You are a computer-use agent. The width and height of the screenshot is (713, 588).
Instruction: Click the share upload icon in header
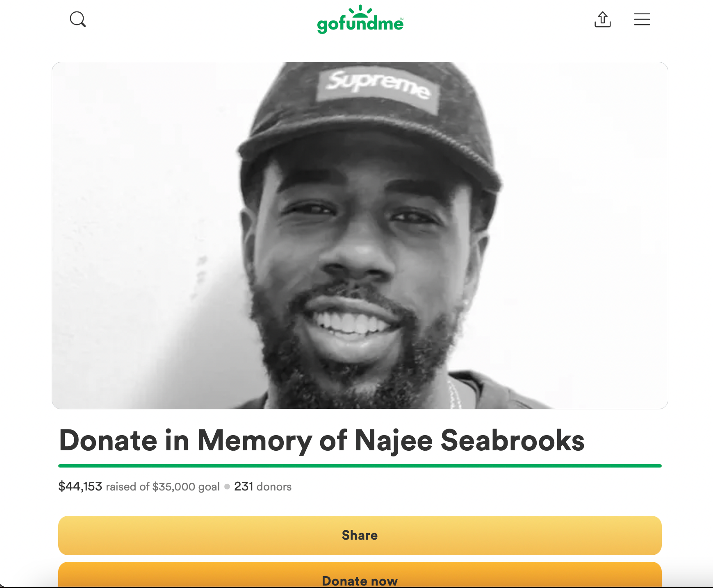[x=602, y=19]
